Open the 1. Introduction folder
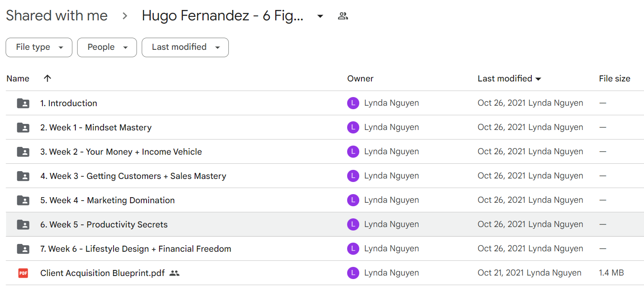Screen dimensions: 644x302 [68, 103]
